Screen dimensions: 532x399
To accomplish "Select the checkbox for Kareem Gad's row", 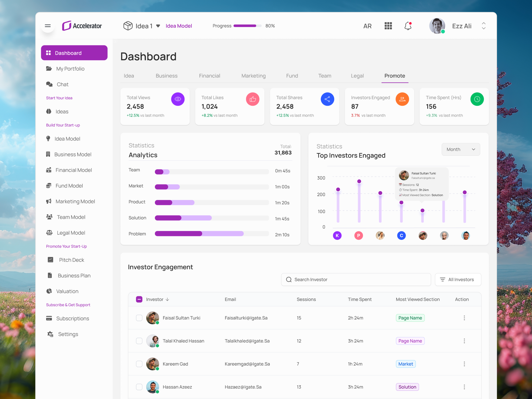I will tap(139, 364).
